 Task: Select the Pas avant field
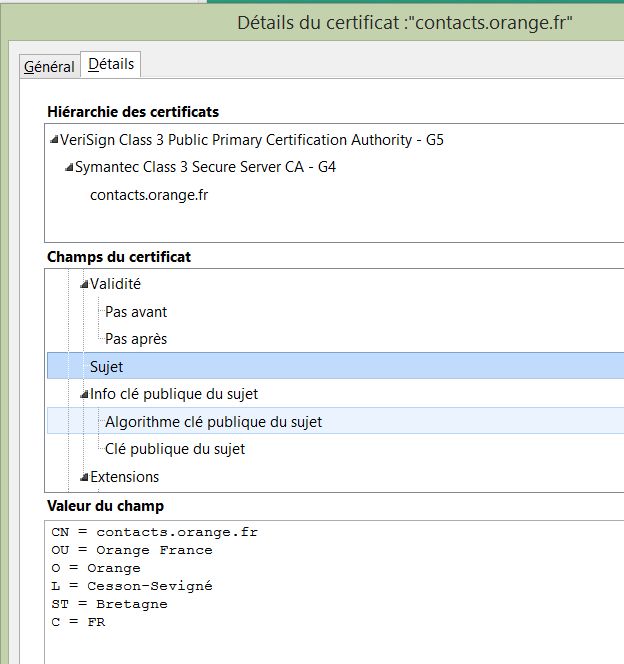136,311
